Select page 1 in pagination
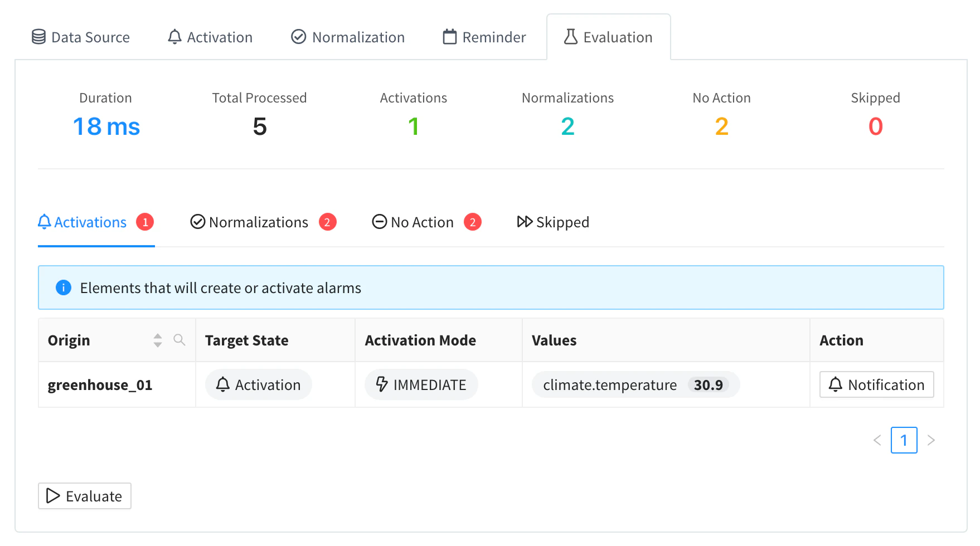This screenshot has width=980, height=546. [x=904, y=440]
